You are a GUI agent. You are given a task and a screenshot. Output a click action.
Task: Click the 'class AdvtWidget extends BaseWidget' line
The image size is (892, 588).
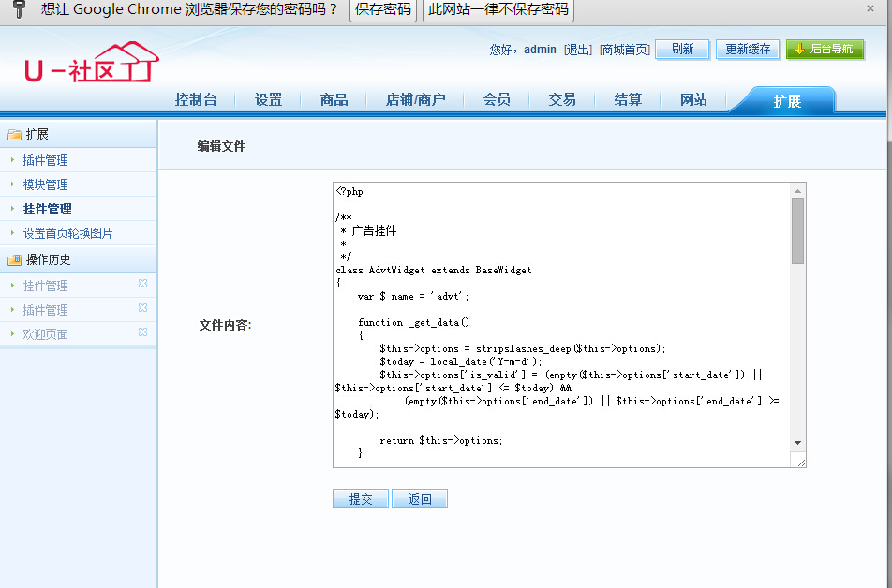pyautogui.click(x=434, y=270)
